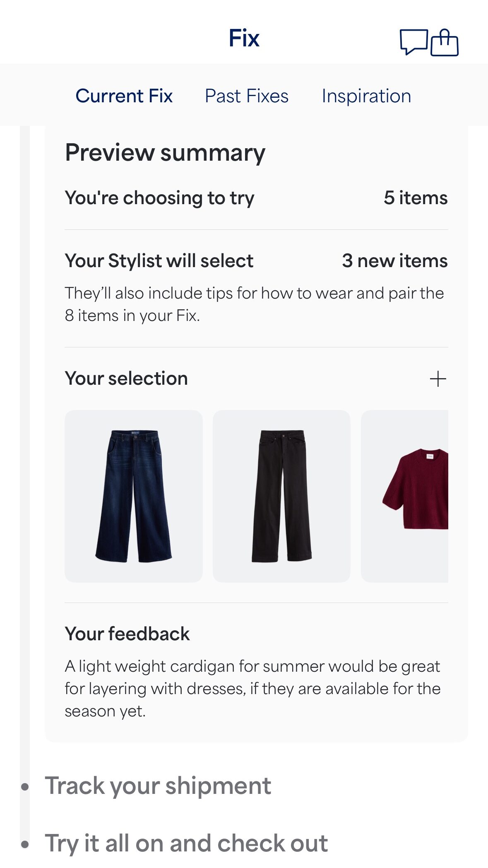
Task: Expand the Track your shipment step
Action: [158, 786]
